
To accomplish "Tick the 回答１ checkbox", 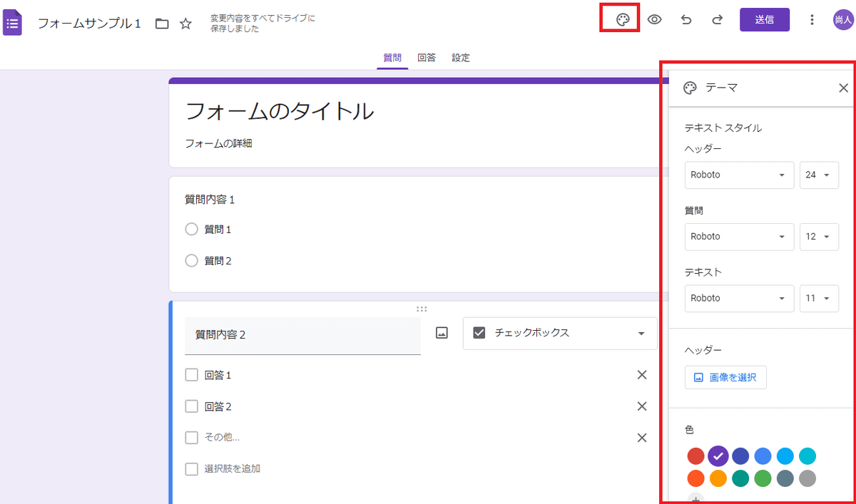I will pos(191,375).
